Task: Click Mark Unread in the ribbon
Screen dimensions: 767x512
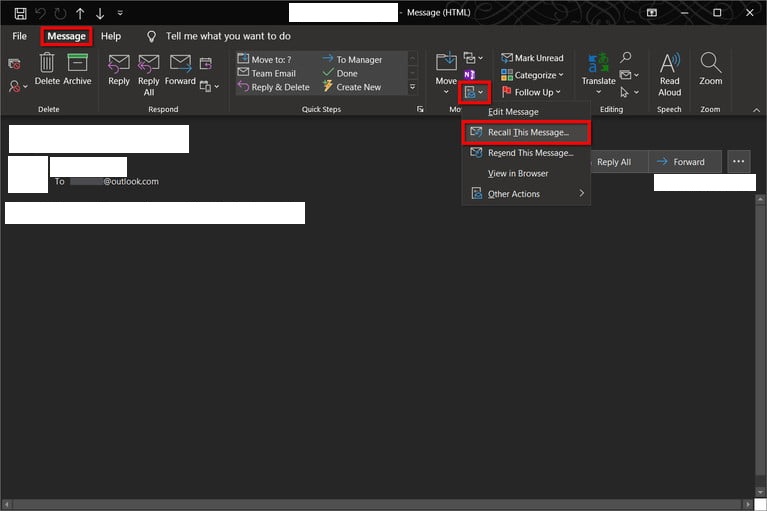Action: click(x=532, y=58)
